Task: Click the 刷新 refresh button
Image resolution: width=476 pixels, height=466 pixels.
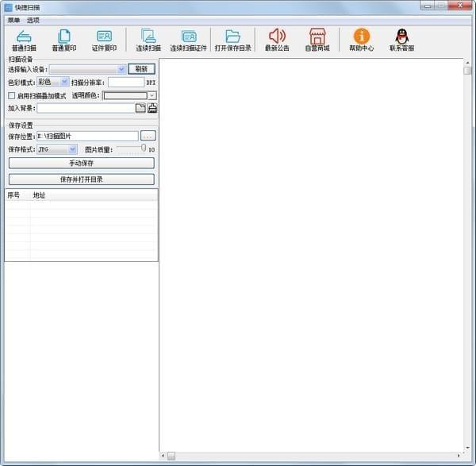Action: pyautogui.click(x=141, y=69)
